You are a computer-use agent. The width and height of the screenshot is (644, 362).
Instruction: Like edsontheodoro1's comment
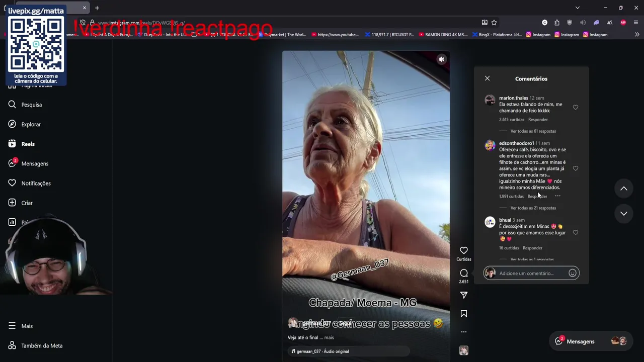pyautogui.click(x=576, y=168)
